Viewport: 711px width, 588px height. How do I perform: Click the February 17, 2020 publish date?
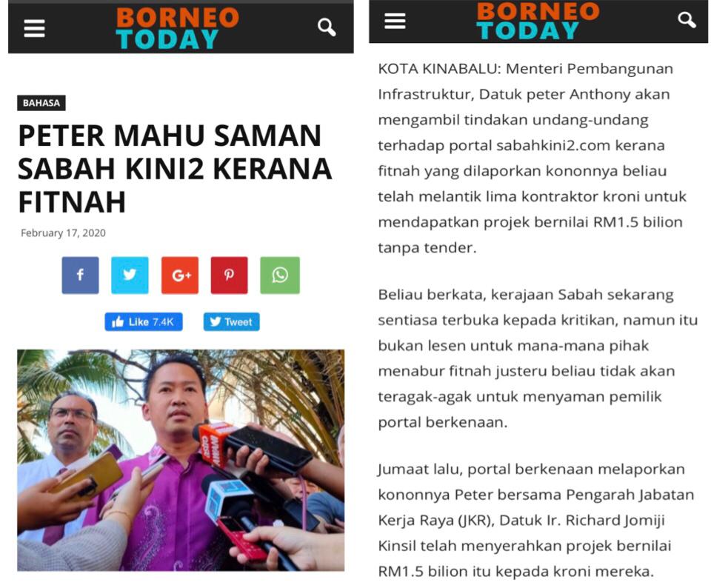point(63,233)
